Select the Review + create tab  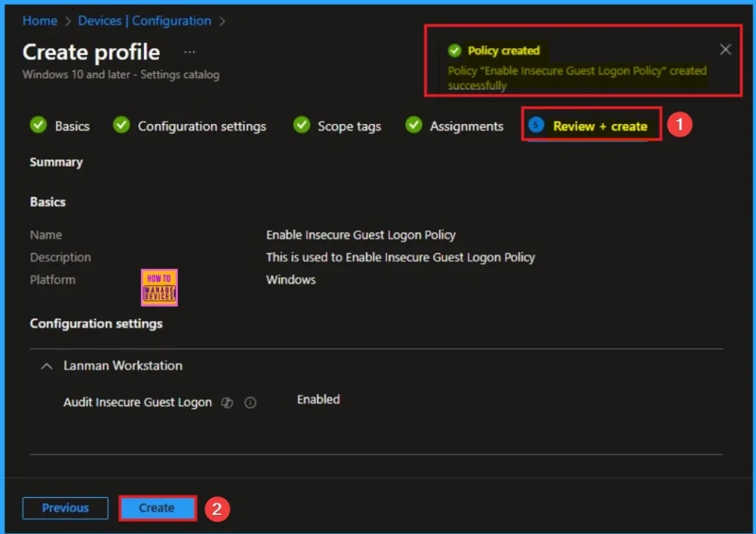tap(599, 126)
